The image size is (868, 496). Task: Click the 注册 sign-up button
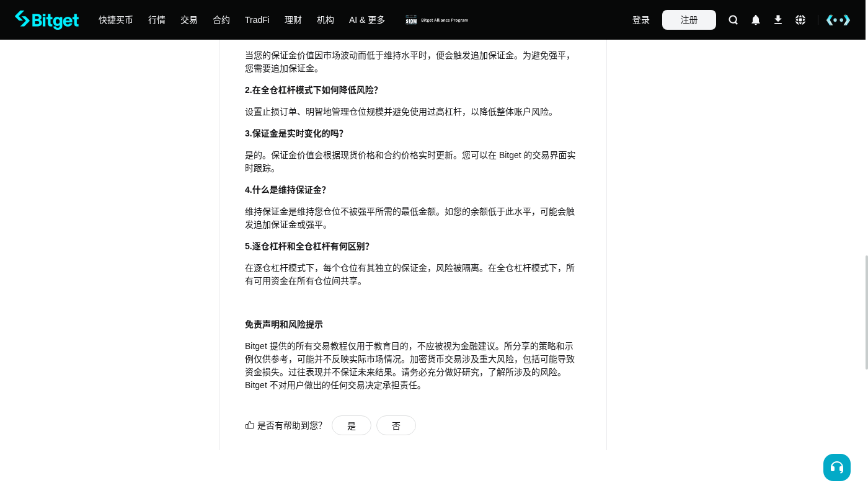(689, 20)
